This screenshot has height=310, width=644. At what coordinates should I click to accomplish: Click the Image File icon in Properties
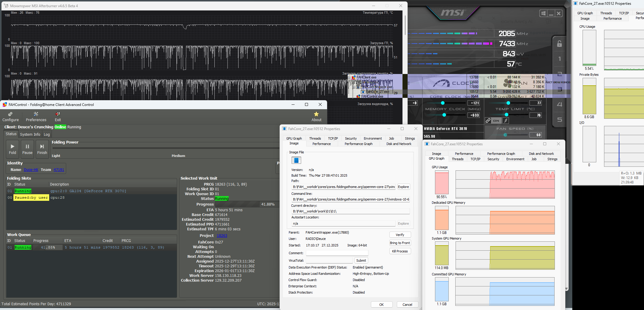[296, 161]
